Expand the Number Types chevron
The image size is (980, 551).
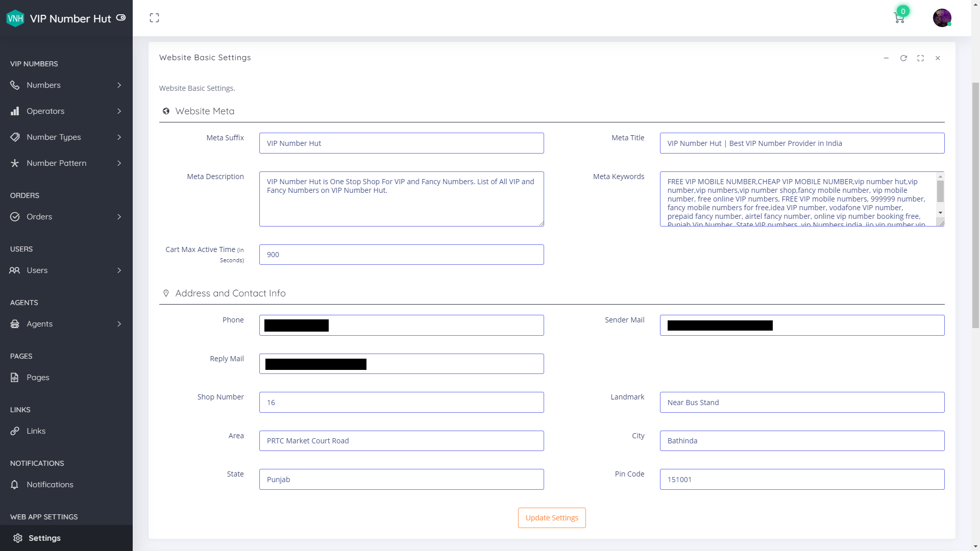point(119,137)
